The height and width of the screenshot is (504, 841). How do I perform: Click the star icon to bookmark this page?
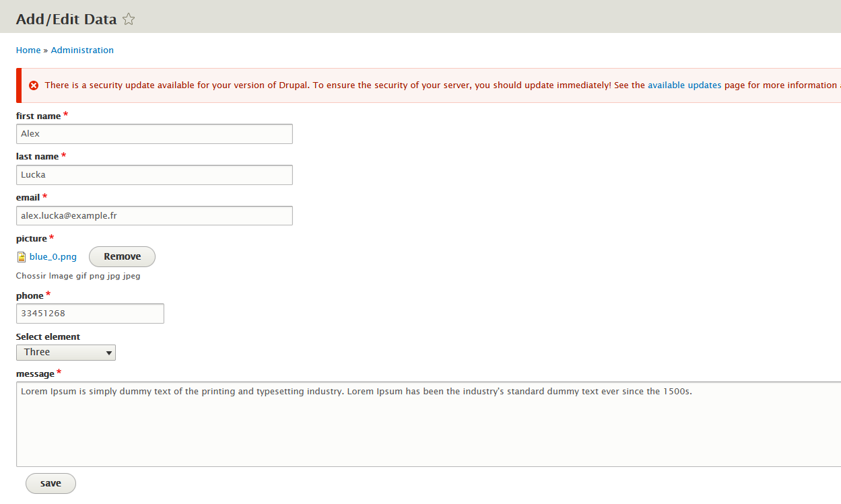point(128,19)
